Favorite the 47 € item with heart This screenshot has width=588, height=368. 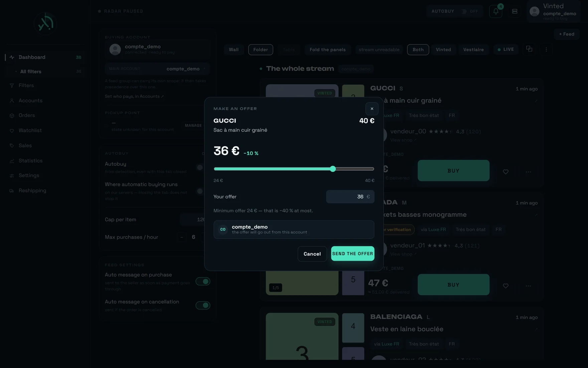click(505, 286)
